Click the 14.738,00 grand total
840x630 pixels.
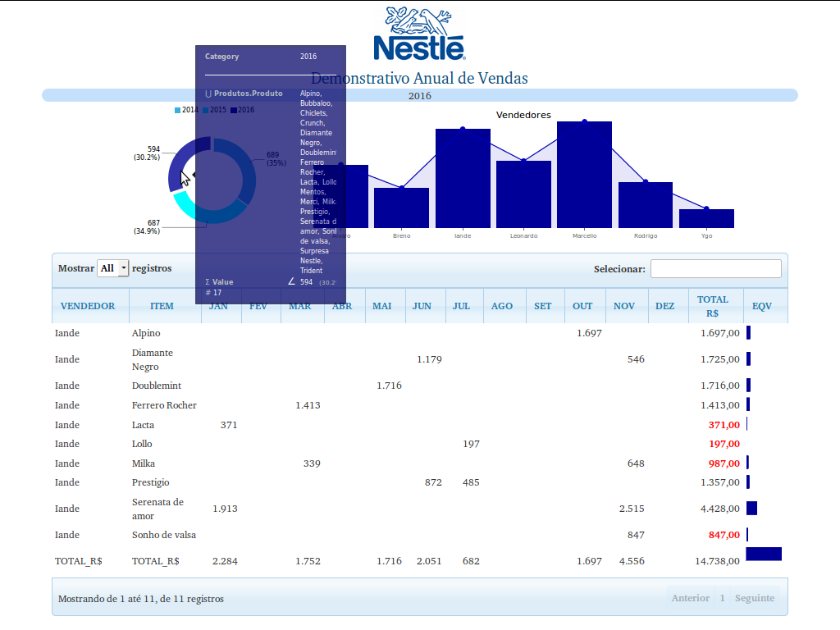coord(717,561)
